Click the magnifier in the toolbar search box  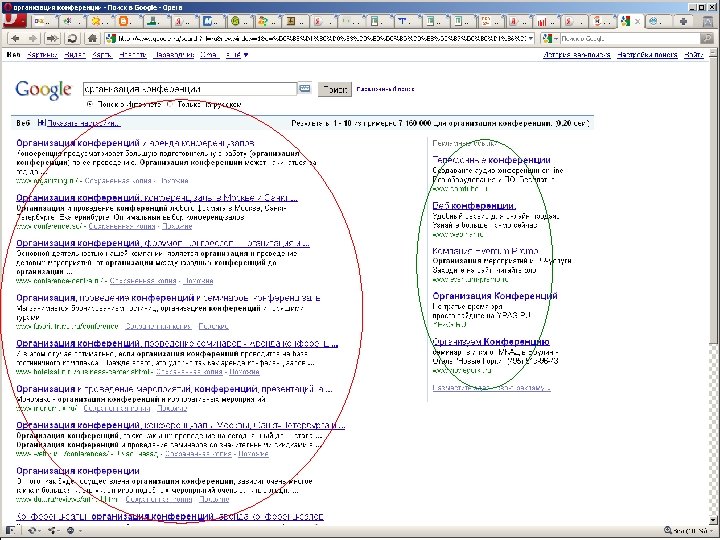point(707,39)
